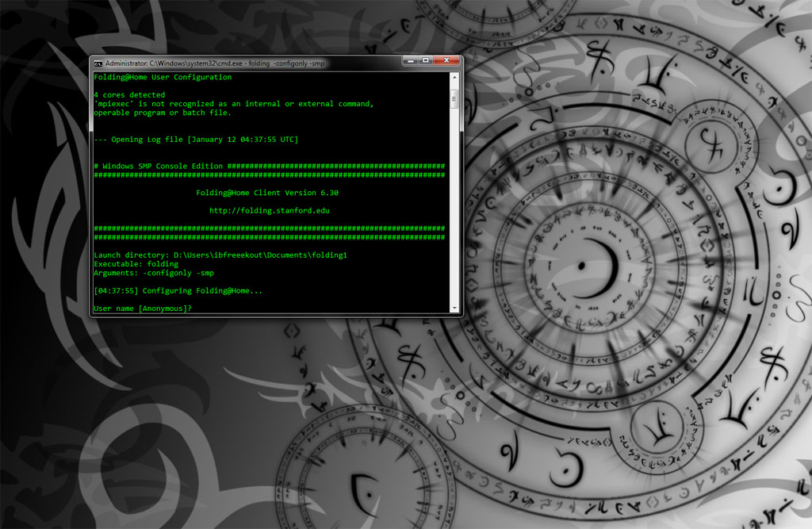This screenshot has width=812, height=529.
Task: Click the console scrollbar thumb
Action: 454,98
